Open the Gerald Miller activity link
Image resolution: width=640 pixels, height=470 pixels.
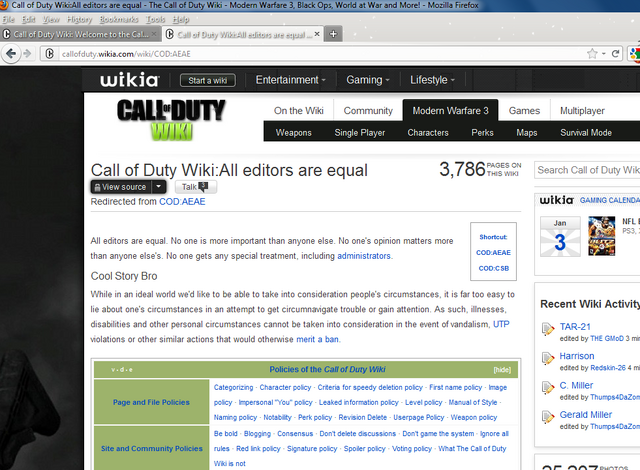(585, 415)
